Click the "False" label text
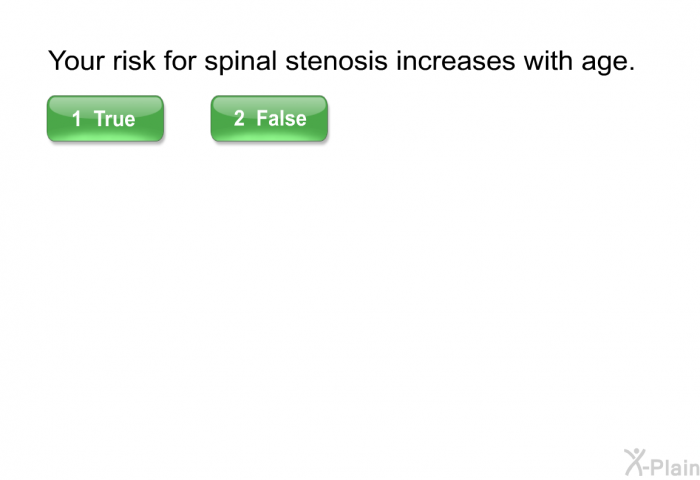 click(x=281, y=118)
